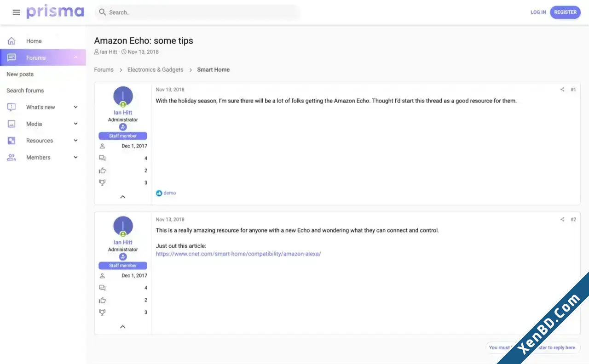The width and height of the screenshot is (589, 364).
Task: Click the Like reaction icon beside demo
Action: tap(159, 193)
